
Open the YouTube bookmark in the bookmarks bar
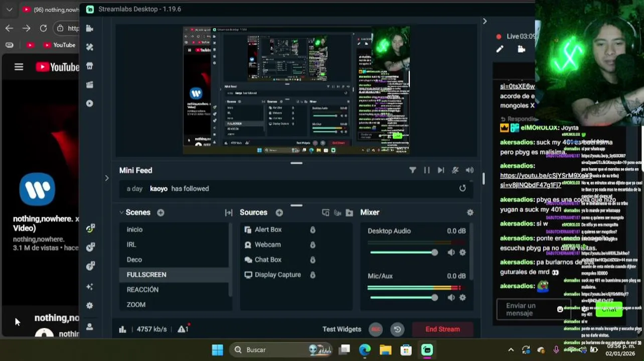59,45
